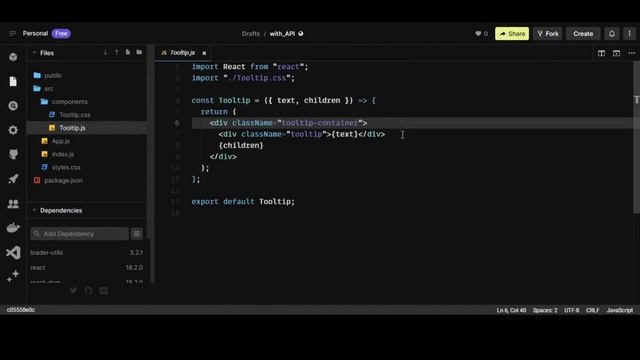Open the hamburger menu beside Personal

[x=12, y=33]
